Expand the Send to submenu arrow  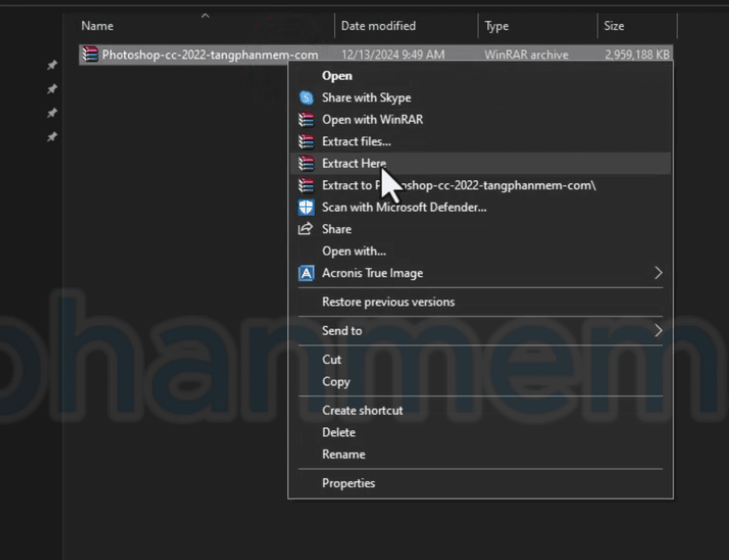657,330
